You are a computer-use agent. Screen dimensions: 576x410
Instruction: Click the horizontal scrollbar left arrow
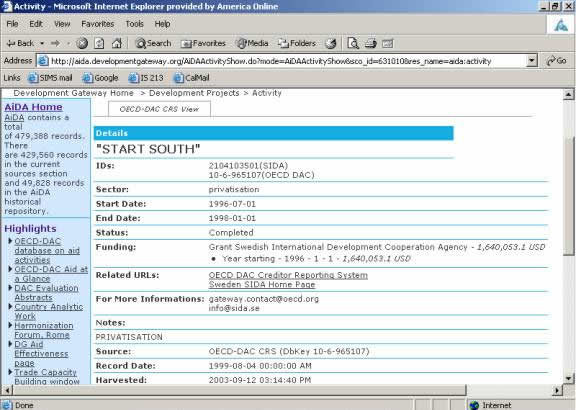[x=7, y=390]
